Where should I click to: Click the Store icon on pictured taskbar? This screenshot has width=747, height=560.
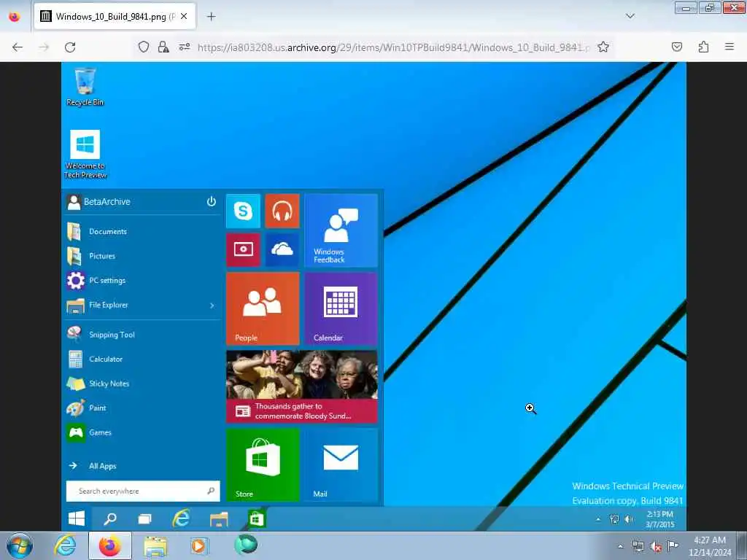pos(256,518)
